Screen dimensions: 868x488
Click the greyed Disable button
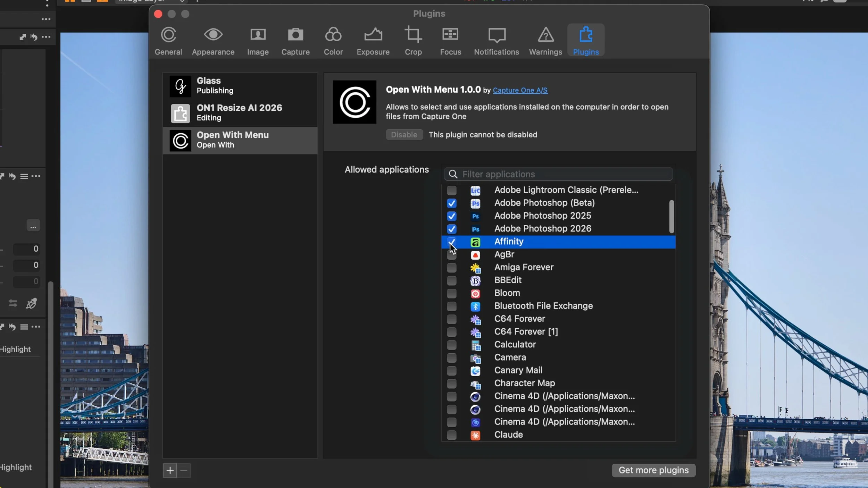point(404,135)
